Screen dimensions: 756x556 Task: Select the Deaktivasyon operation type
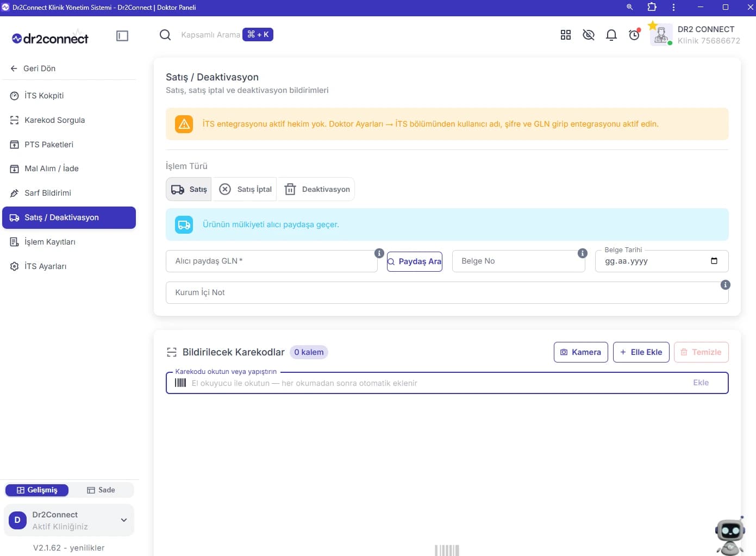coord(317,189)
